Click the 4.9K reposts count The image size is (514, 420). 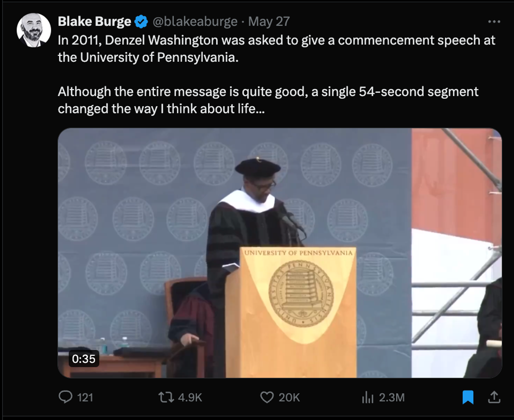[x=190, y=398]
